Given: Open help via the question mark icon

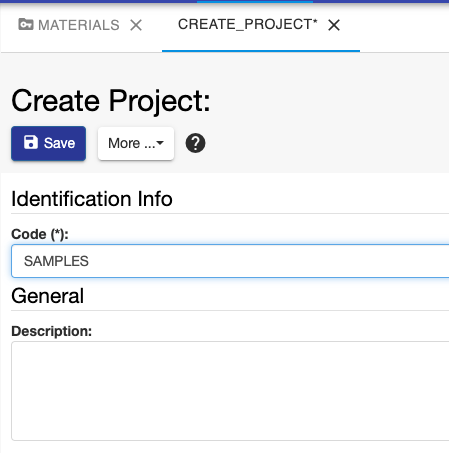Looking at the screenshot, I should click(195, 143).
